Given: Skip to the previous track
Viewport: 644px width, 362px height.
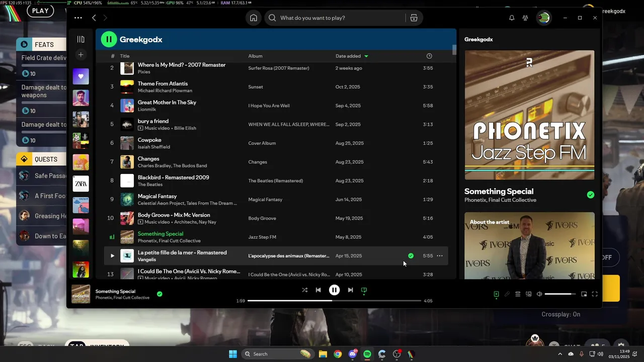Looking at the screenshot, I should pos(318,290).
